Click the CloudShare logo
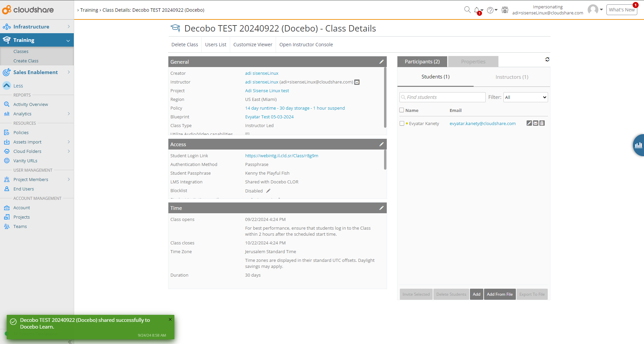Viewport: 644px width, 344px height. 28,10
